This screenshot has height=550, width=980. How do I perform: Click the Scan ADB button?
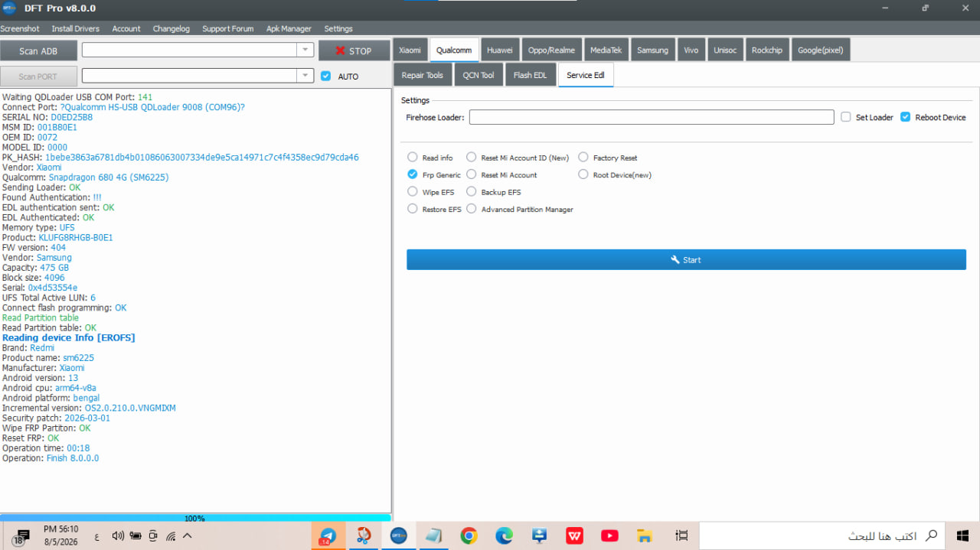[x=38, y=50]
